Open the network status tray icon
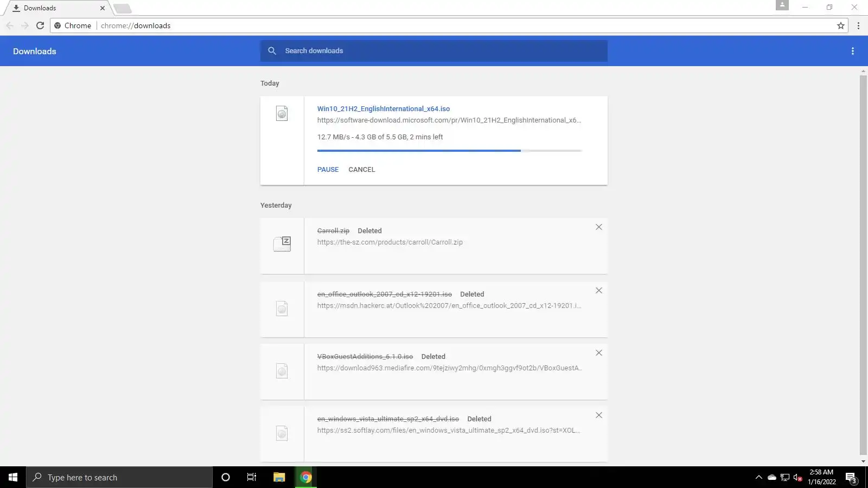This screenshot has height=488, width=868. click(785, 477)
